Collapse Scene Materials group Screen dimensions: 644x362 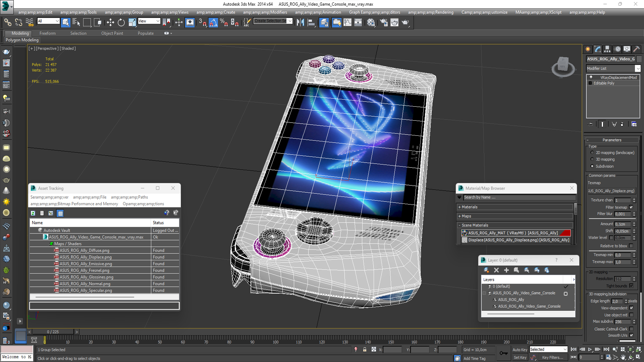pyautogui.click(x=460, y=225)
